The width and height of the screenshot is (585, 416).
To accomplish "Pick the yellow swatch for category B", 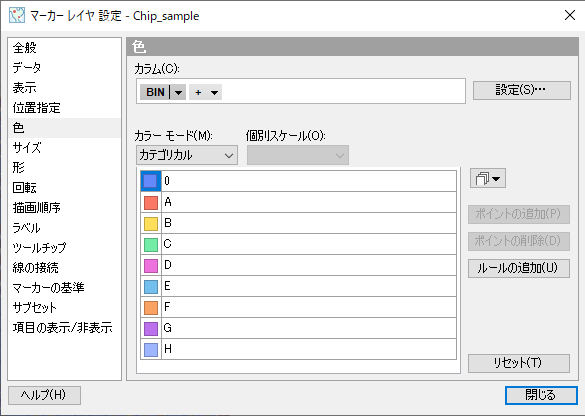I will tap(151, 223).
